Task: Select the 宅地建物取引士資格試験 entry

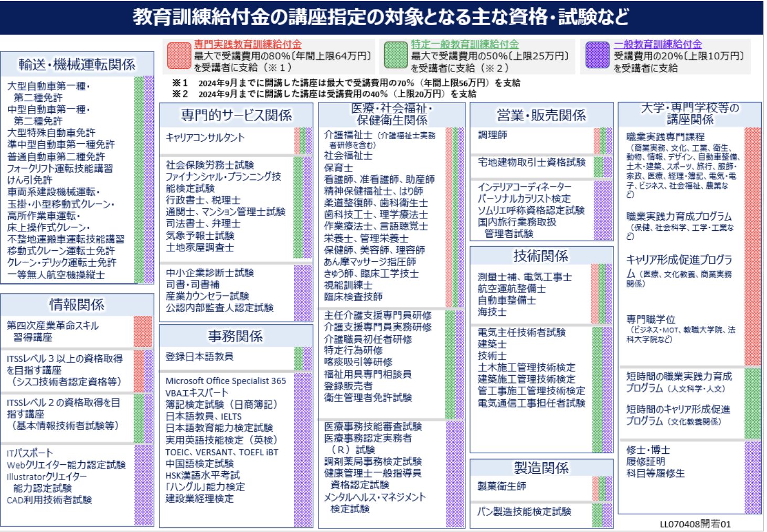Action: pos(531,163)
